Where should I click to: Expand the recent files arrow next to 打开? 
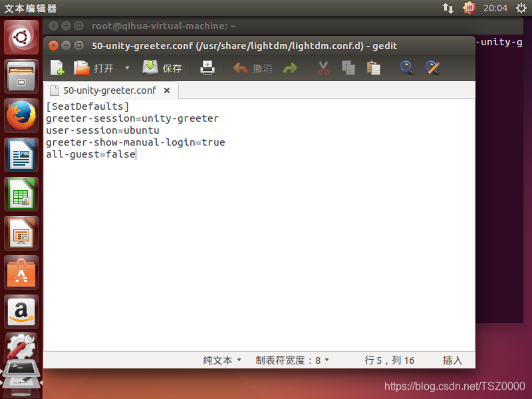(x=127, y=68)
